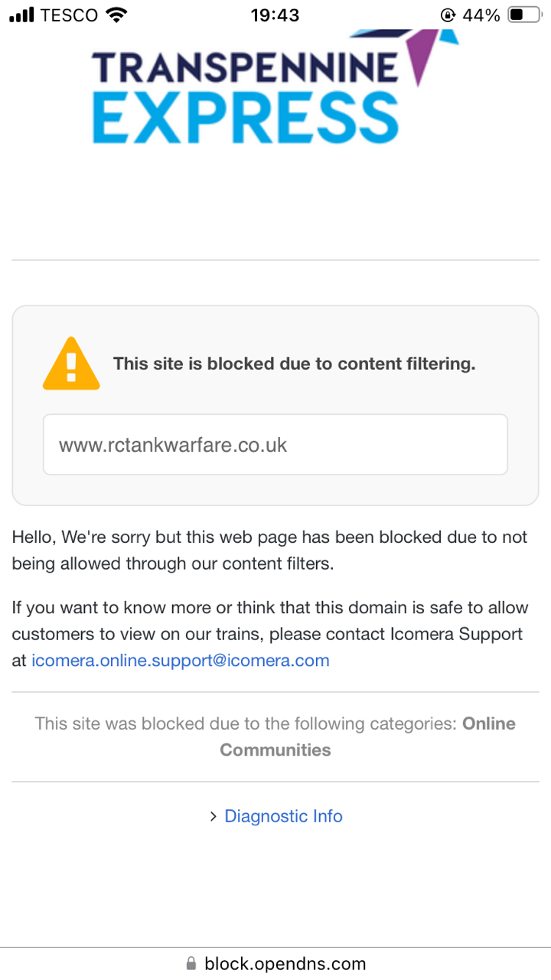
Task: Open the Diagnostic Info link
Action: pyautogui.click(x=283, y=816)
